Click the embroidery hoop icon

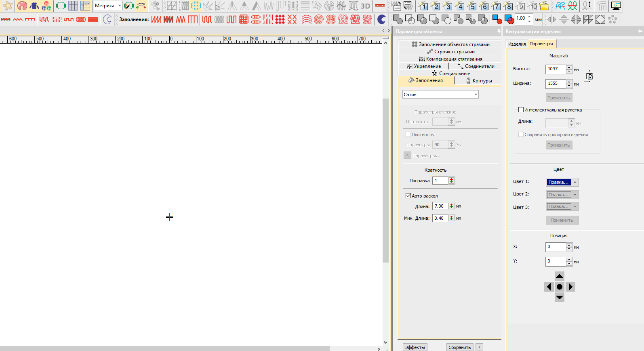61,6
